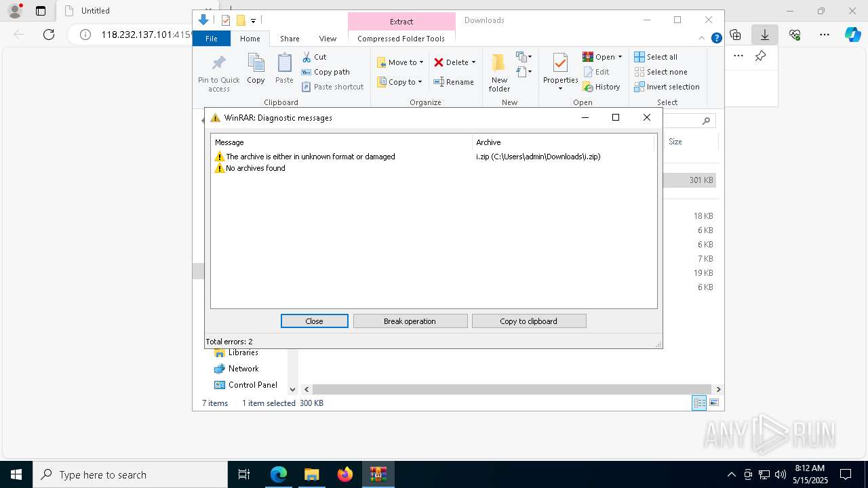Screen dimensions: 868x488
Task: Click Pin to Quick access icon
Action: pos(218,64)
